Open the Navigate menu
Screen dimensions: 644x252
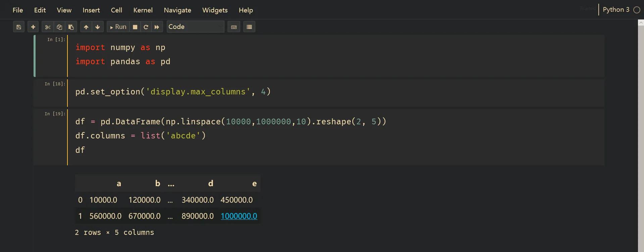pyautogui.click(x=178, y=10)
